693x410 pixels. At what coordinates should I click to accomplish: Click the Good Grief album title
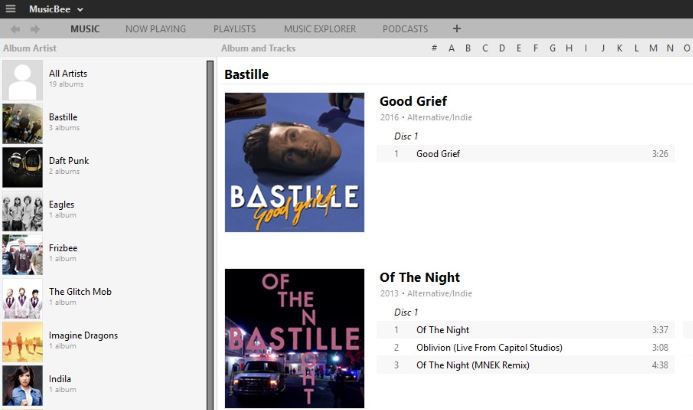coord(413,101)
